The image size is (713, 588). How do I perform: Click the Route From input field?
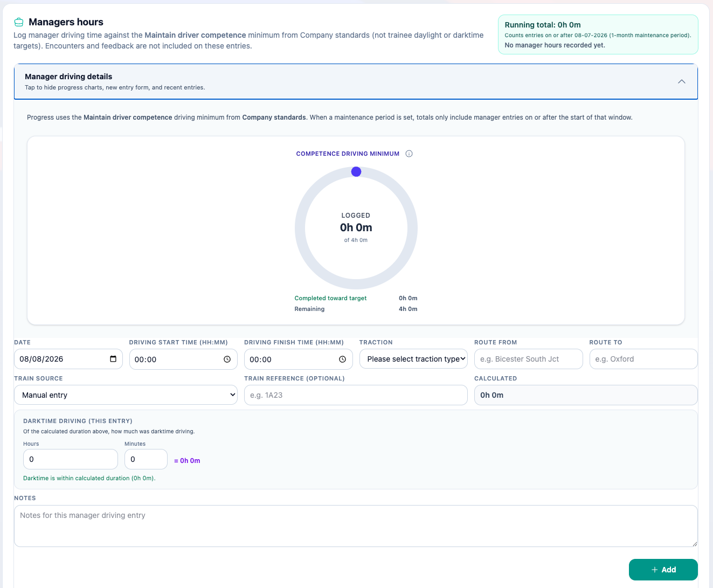tap(529, 359)
